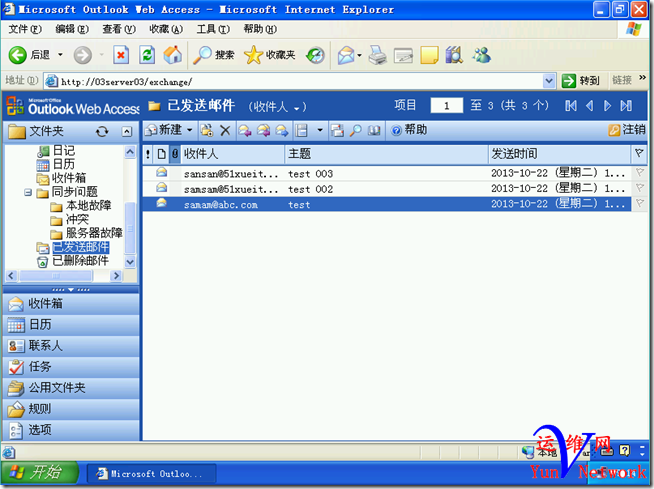Open Back button history dropdown
Viewport: 654px width, 489px height.
pos(60,55)
